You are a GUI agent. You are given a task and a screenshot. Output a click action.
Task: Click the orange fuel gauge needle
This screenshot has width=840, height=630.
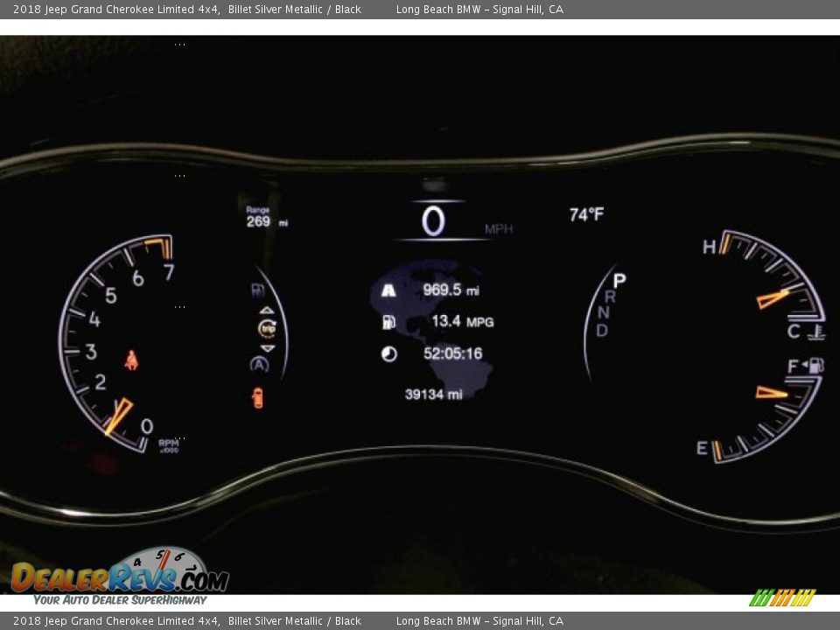[x=772, y=392]
